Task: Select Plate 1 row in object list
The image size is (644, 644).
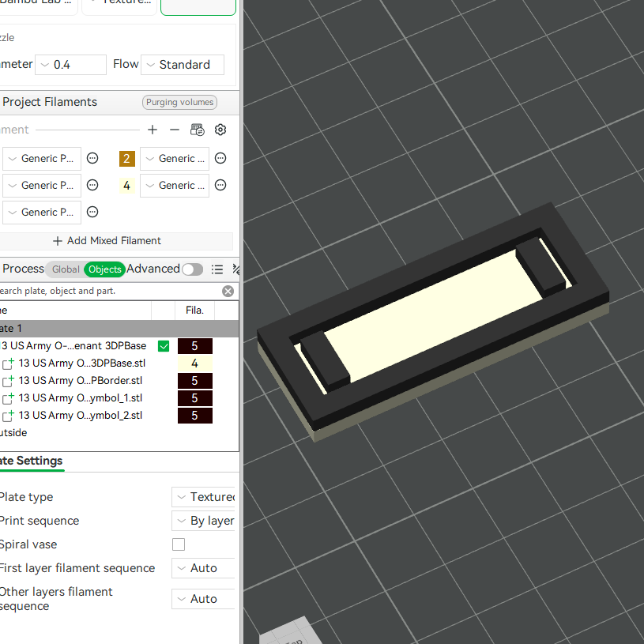Action: [119, 329]
